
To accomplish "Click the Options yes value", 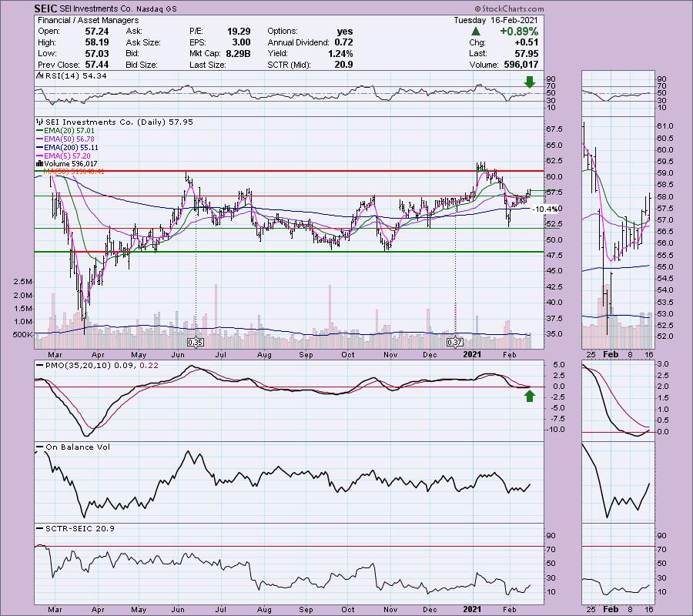I will click(x=345, y=32).
